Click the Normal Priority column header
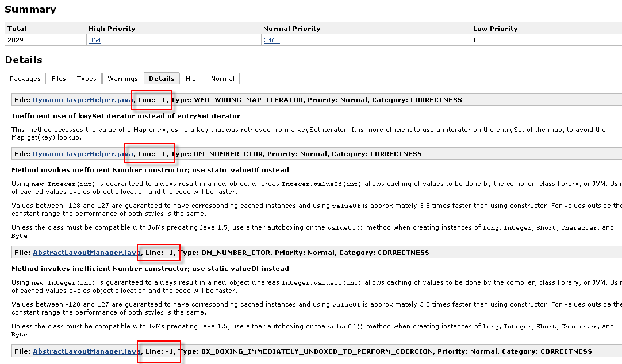Viewport: 622px width, 364px height. tap(292, 29)
